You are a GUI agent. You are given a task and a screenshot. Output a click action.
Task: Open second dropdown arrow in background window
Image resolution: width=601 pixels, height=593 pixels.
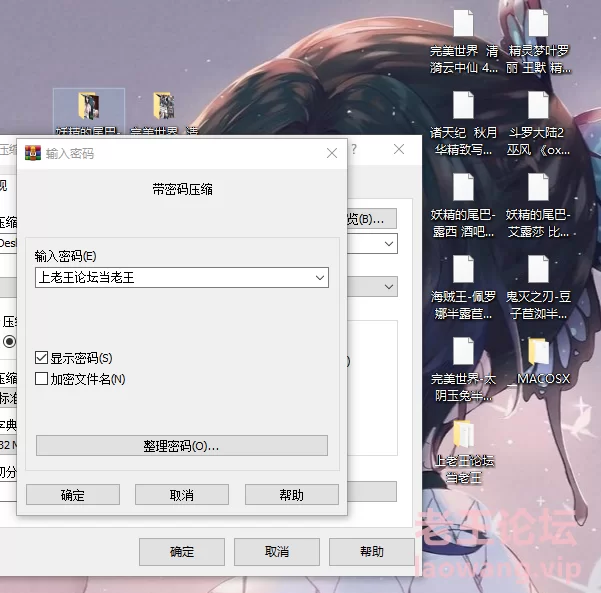click(389, 287)
